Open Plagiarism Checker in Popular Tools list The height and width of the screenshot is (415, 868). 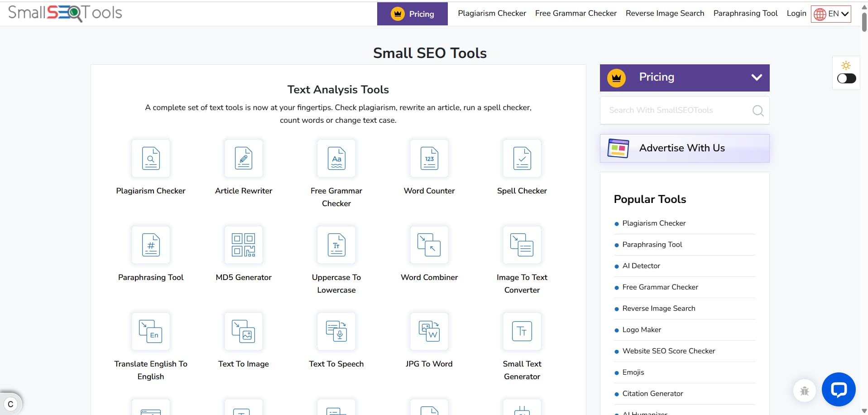click(x=654, y=223)
